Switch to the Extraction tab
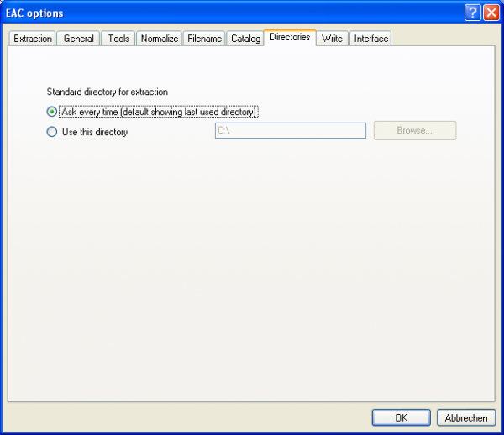 (x=33, y=39)
